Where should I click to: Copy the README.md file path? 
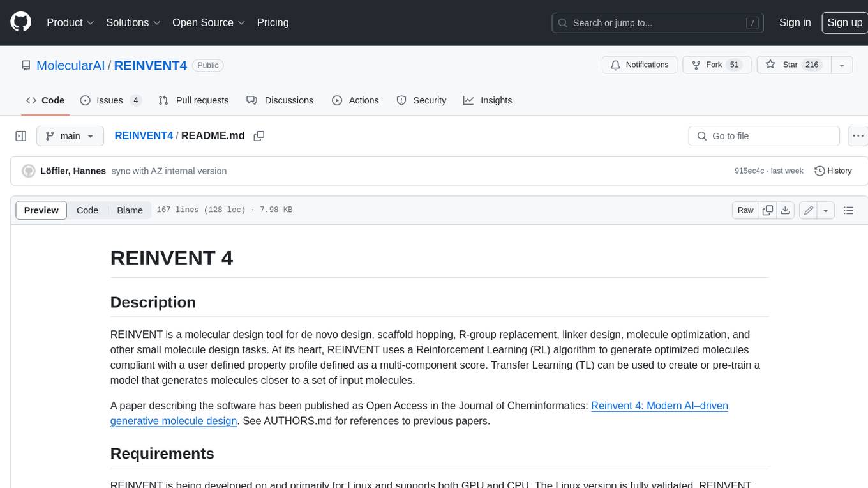(x=258, y=135)
